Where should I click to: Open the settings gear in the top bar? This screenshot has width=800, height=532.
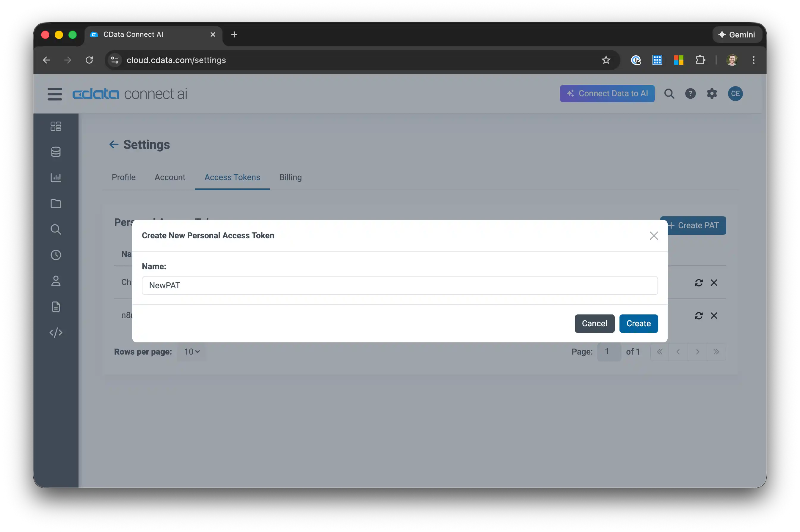(712, 94)
